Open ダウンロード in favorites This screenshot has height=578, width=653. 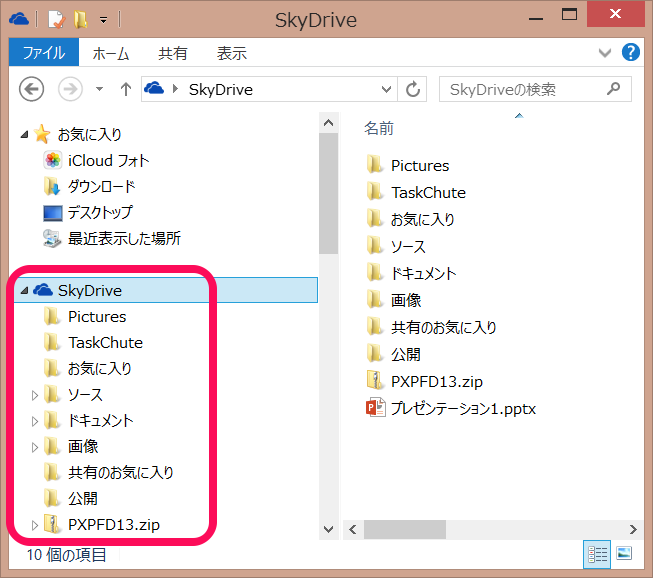[102, 187]
